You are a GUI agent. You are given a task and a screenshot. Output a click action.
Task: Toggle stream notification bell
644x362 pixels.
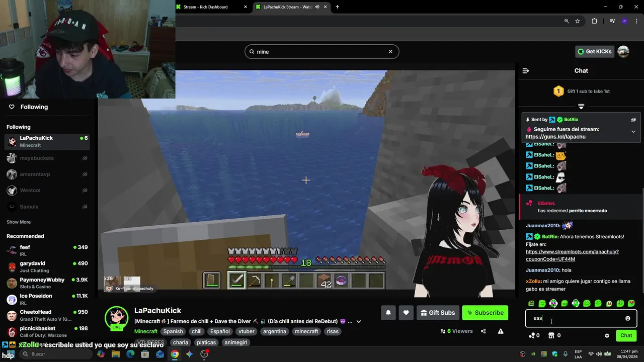[x=388, y=313]
